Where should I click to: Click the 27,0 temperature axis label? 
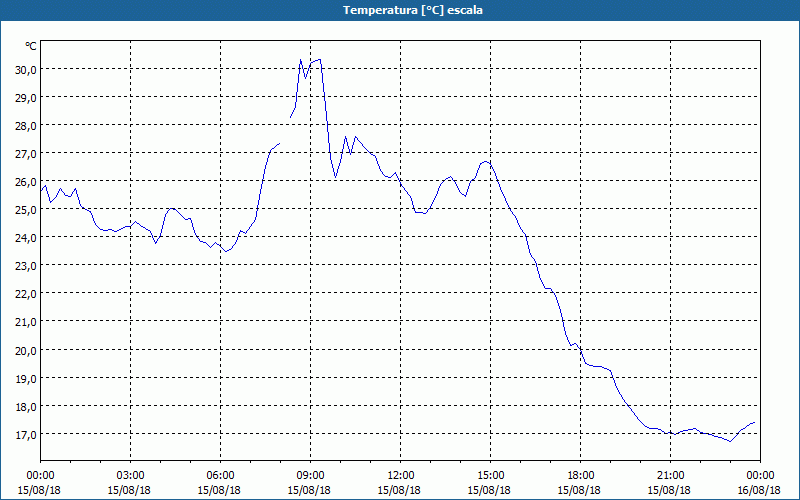[26, 154]
